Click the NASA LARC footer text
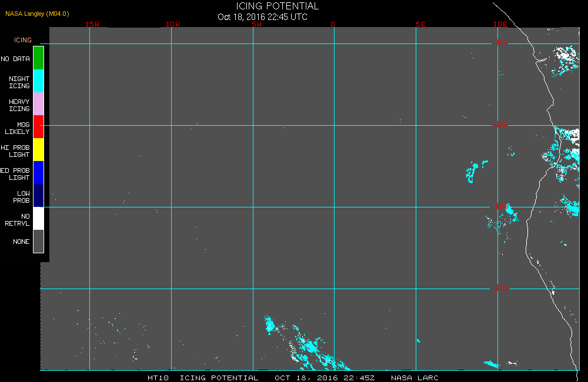The width and height of the screenshot is (588, 382). coord(415,378)
